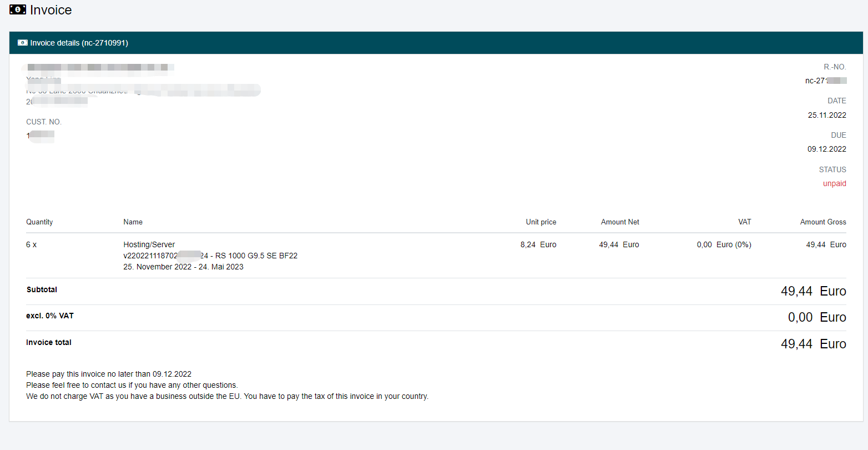This screenshot has width=868, height=450.
Task: Click the due date 09.12.2022
Action: [826, 149]
